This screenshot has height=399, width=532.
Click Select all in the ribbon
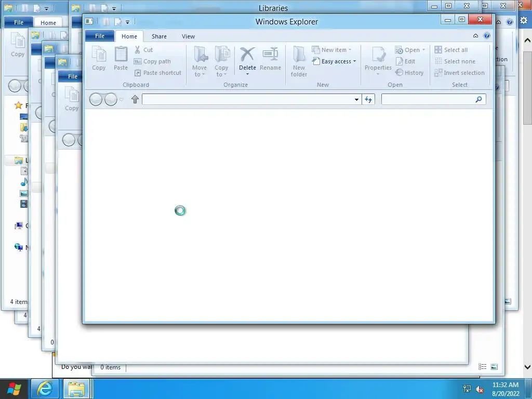coord(451,50)
